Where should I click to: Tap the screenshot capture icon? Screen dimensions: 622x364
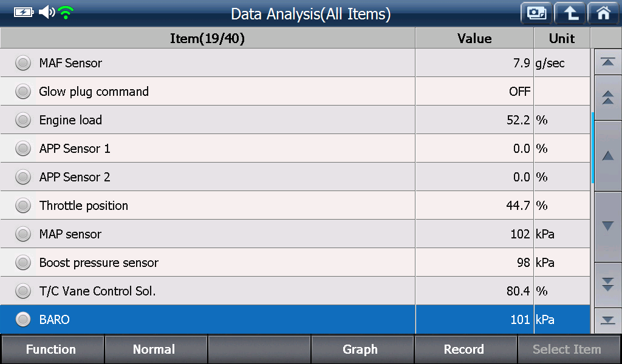[536, 13]
